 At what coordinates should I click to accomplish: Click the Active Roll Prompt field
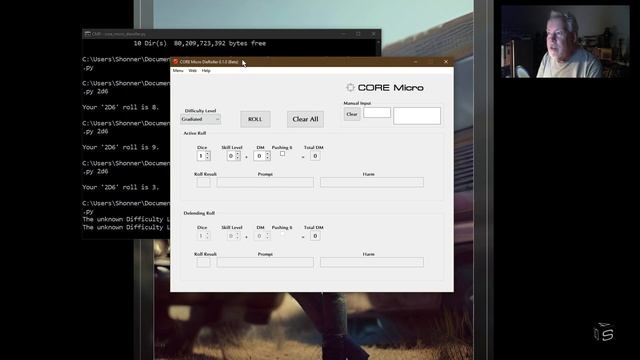(x=265, y=182)
